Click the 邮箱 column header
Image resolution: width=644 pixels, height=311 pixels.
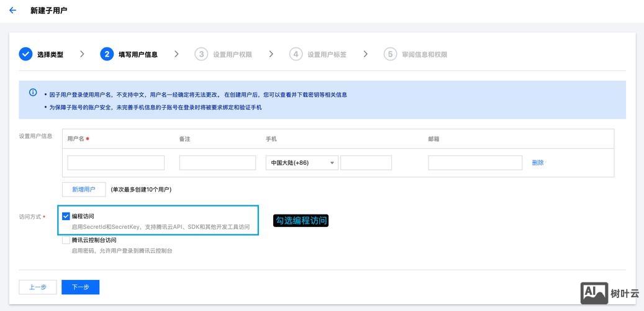433,139
